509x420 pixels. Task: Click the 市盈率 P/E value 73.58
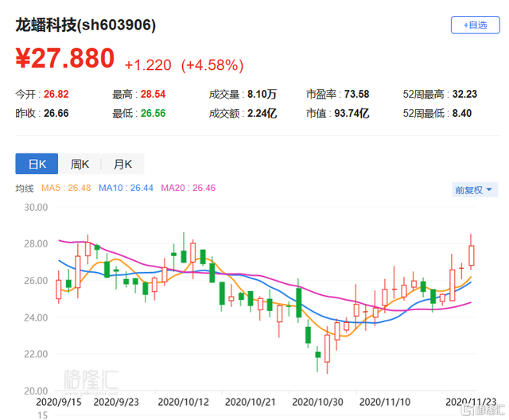tap(357, 94)
